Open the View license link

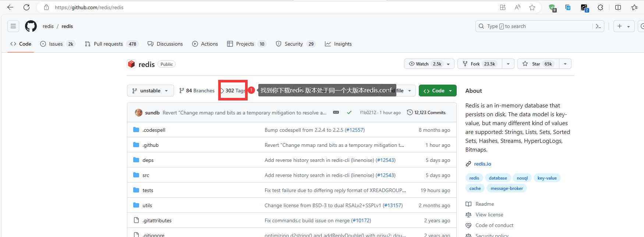click(x=484, y=215)
